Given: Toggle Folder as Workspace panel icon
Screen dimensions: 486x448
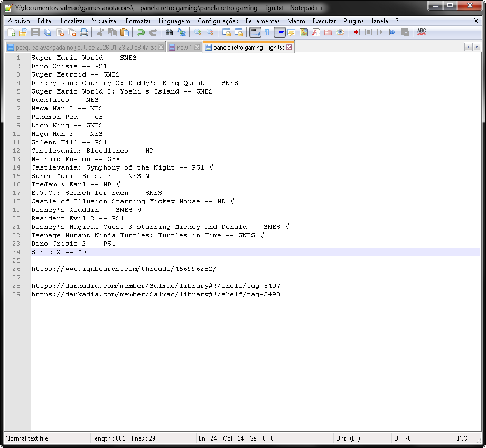Looking at the screenshot, I should pyautogui.click(x=328, y=32).
